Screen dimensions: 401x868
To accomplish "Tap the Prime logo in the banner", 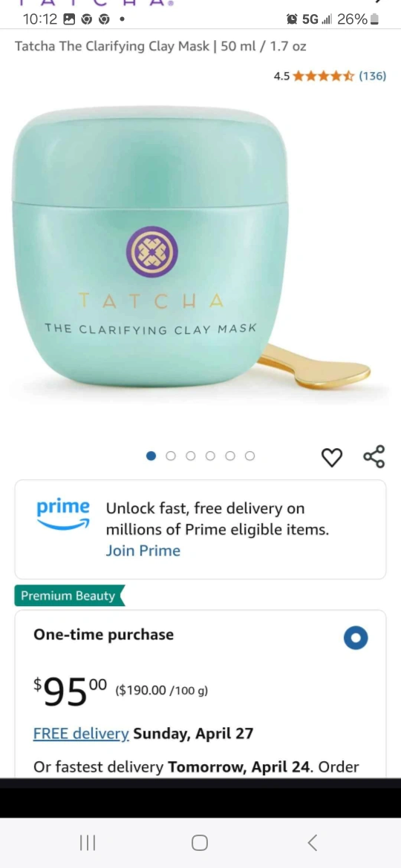I will pyautogui.click(x=62, y=514).
